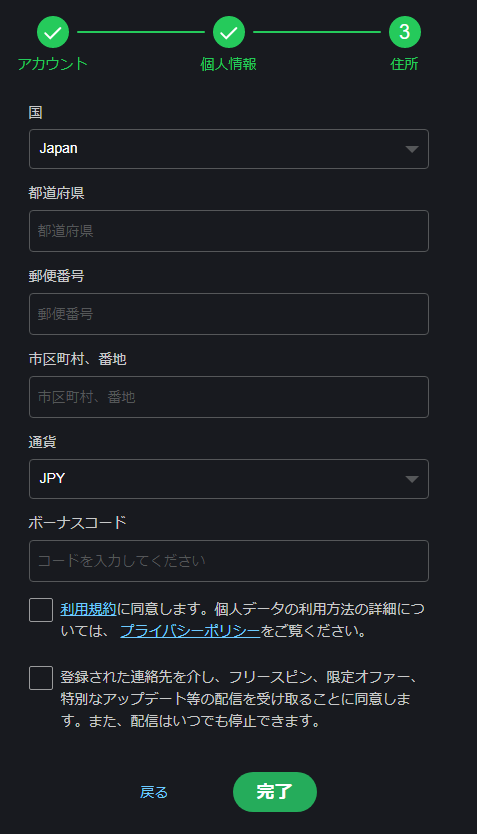Select the 住所 step label
Viewport: 477px width, 834px height.
[405, 64]
